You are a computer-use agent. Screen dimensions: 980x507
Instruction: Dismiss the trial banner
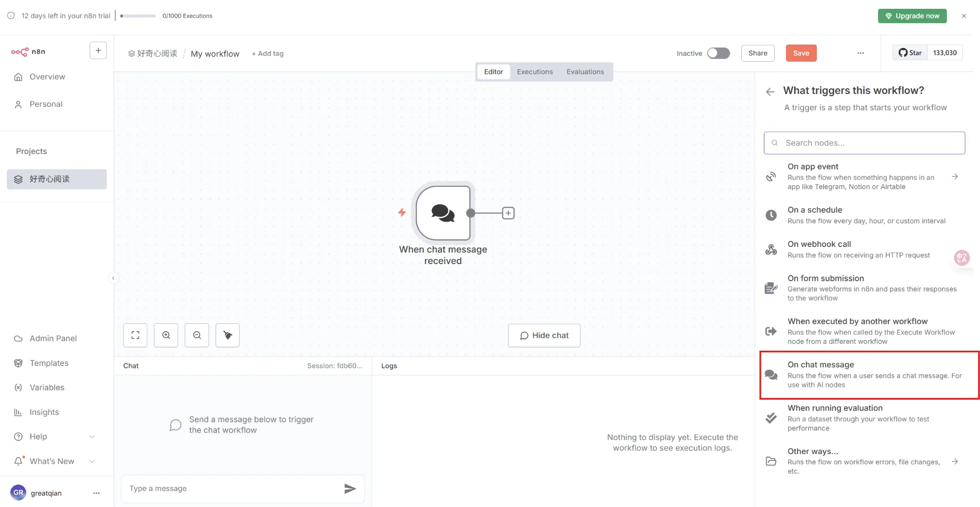click(x=964, y=16)
